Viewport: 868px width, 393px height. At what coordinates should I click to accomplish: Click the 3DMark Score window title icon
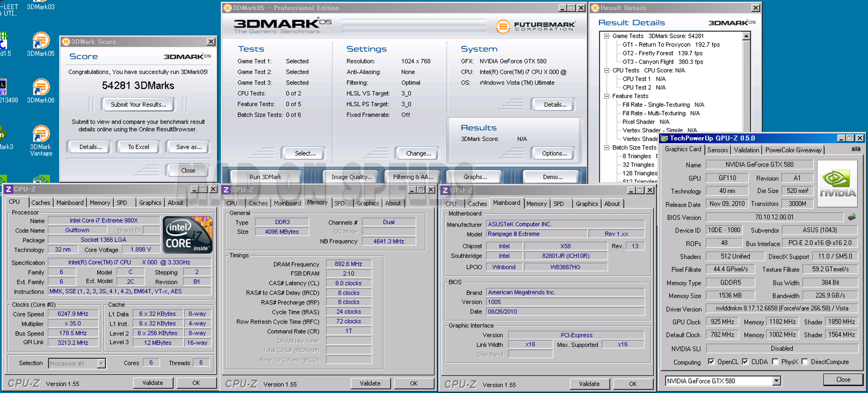(x=66, y=42)
